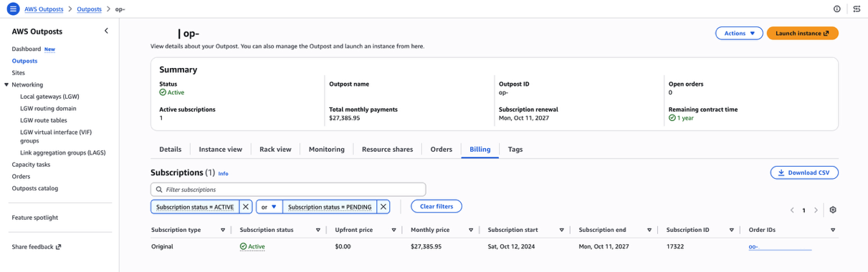The width and height of the screenshot is (868, 272).
Task: Go to the next page arrow
Action: pos(816,210)
